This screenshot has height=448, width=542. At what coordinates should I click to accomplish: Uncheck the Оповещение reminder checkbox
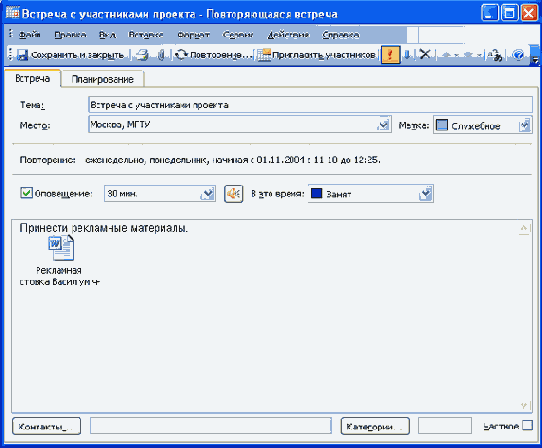(26, 193)
